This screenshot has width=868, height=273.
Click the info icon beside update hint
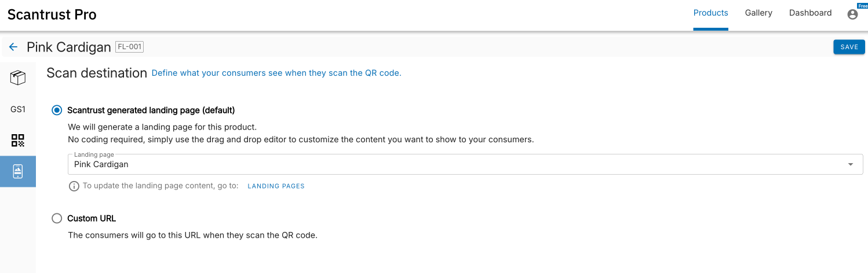coord(74,186)
